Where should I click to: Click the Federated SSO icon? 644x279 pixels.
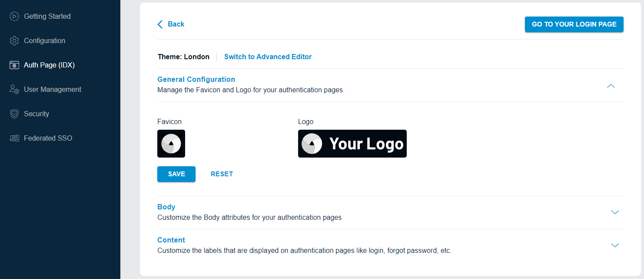[x=14, y=138]
